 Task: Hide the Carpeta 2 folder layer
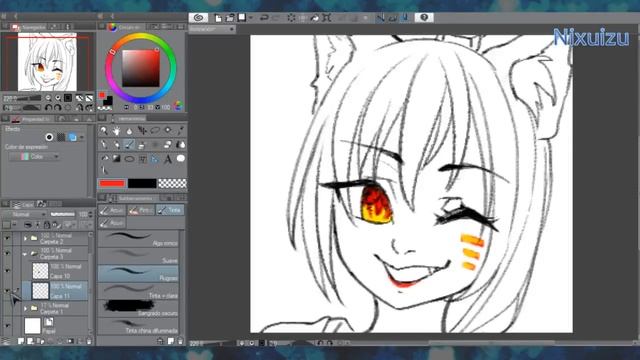pos(7,238)
